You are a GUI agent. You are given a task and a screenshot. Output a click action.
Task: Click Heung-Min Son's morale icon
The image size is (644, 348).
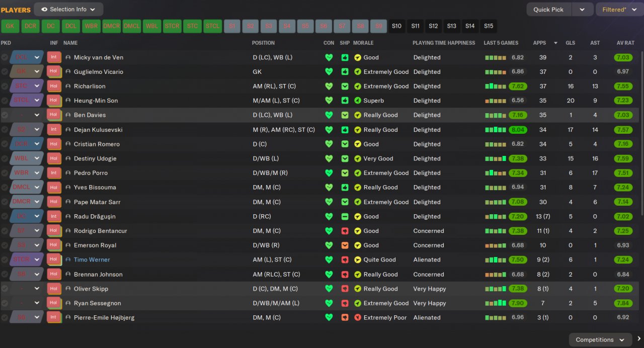tap(358, 101)
